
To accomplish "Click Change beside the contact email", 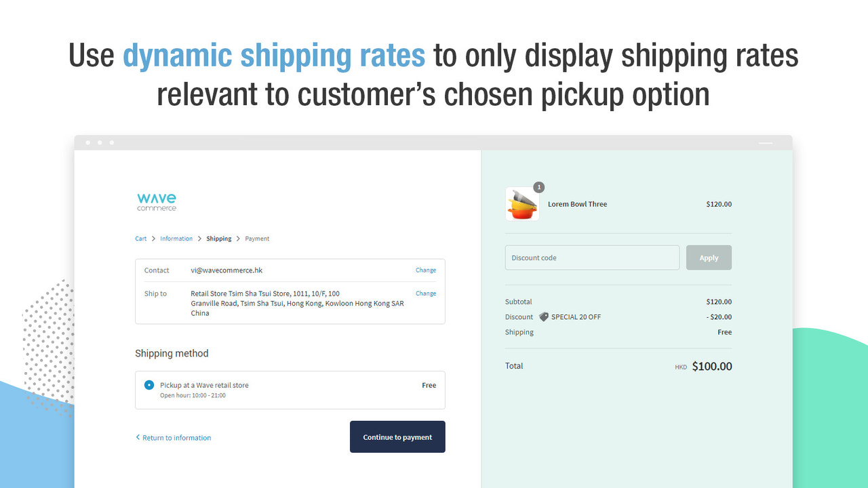I will [x=425, y=270].
